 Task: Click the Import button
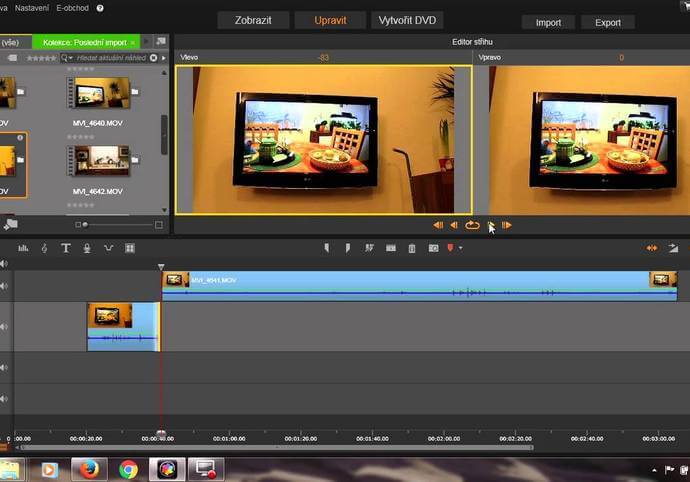click(548, 22)
